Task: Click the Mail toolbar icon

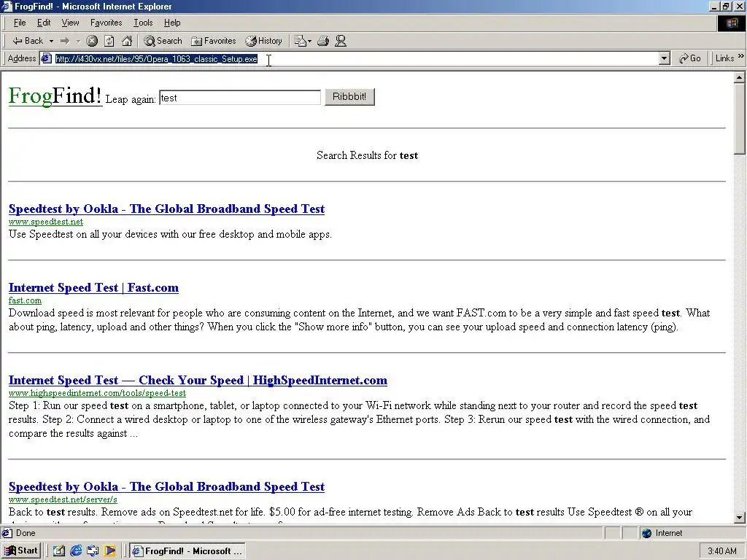Action: pyautogui.click(x=303, y=41)
